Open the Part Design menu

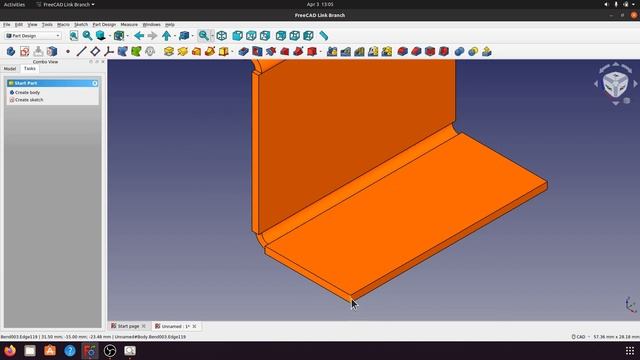(x=104, y=24)
